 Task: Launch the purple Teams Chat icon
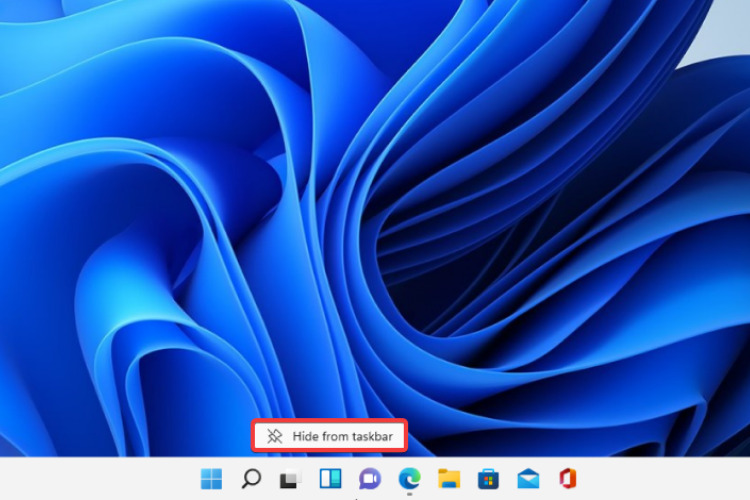(370, 478)
